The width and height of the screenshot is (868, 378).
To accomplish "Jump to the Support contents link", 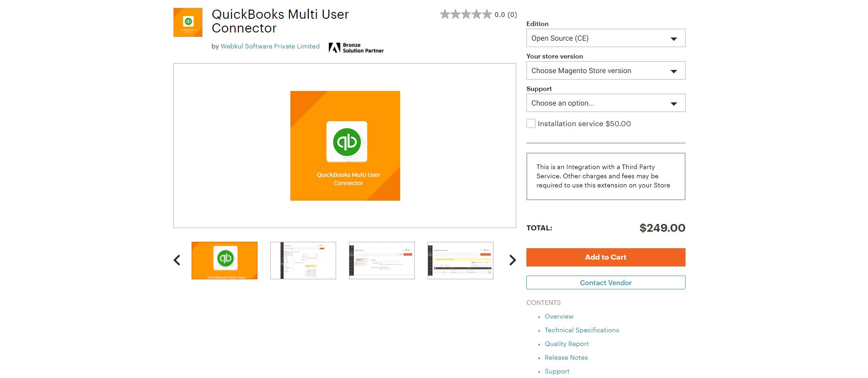I will click(557, 371).
